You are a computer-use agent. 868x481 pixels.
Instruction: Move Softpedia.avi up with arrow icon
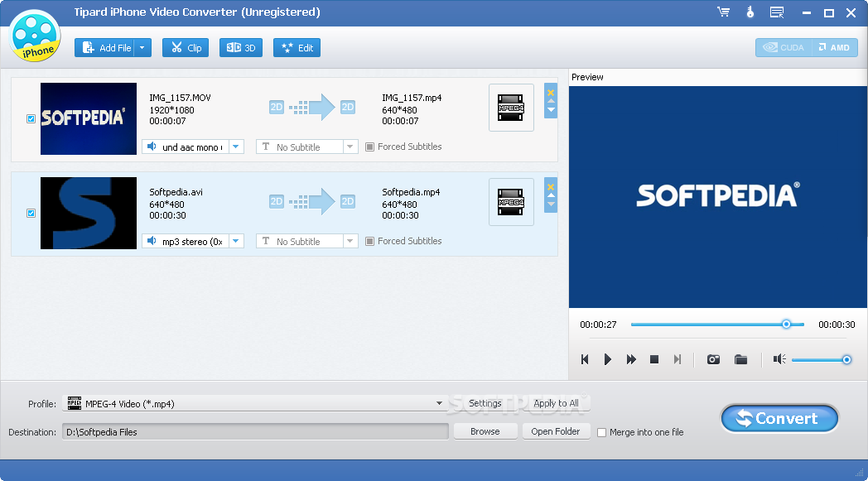click(551, 195)
